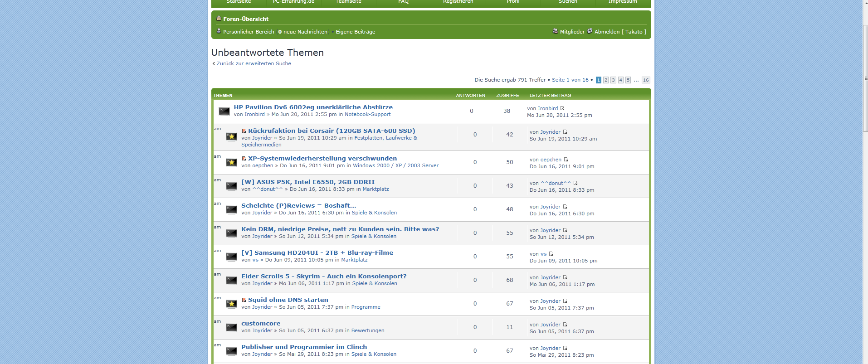Viewport: 868px width, 364px height.
Task: Jump to last results page 16
Action: click(x=646, y=80)
